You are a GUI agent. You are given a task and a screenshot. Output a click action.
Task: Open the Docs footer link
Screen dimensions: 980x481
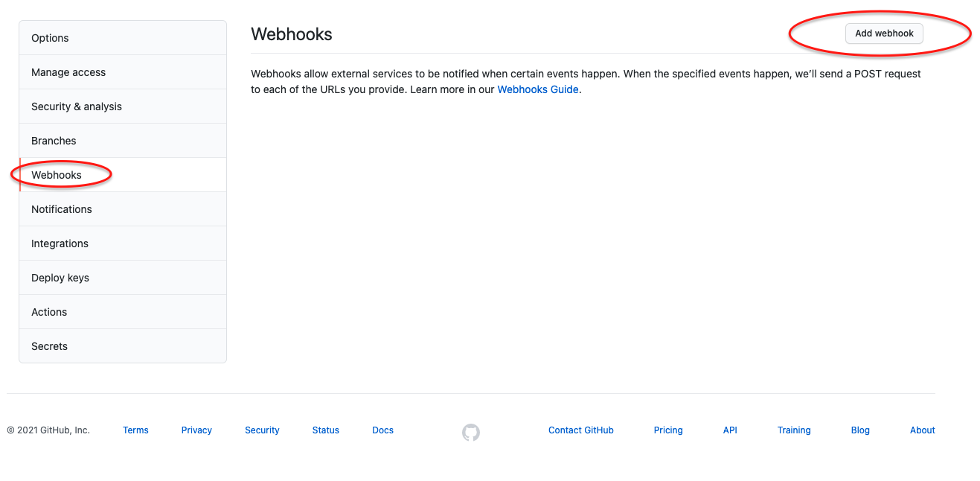pos(382,430)
